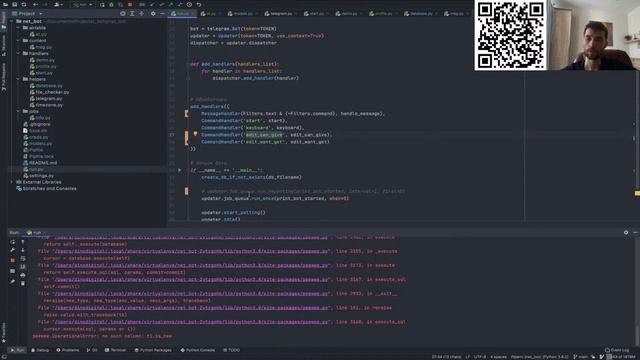Open the Python Packages tab
This screenshot has height=360, width=640.
[153, 350]
